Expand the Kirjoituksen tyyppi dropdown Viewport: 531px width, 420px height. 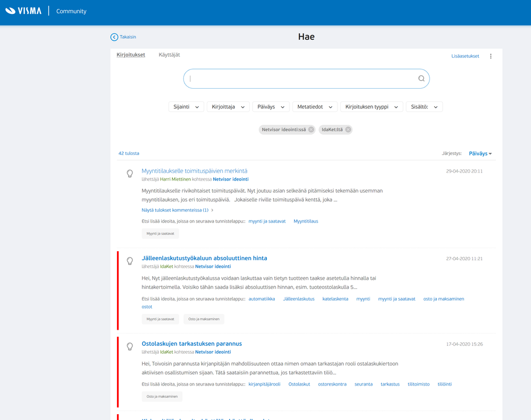tap(372, 107)
